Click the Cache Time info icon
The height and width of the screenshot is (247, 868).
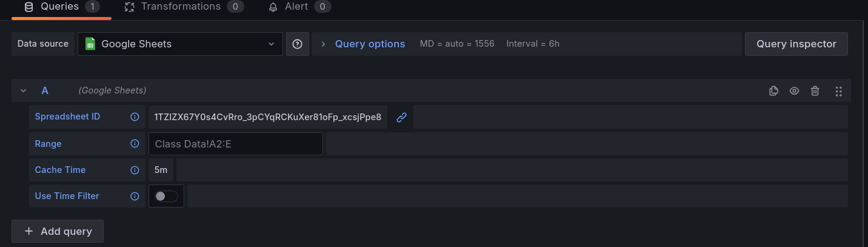(x=135, y=171)
